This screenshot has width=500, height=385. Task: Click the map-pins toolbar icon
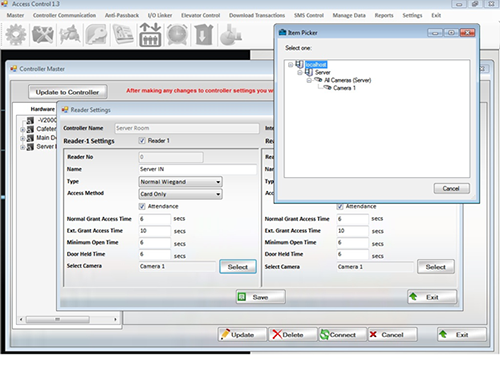(x=69, y=34)
